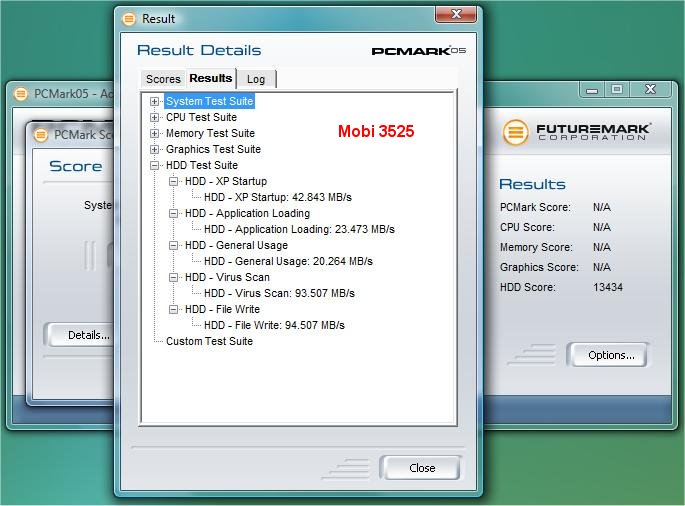
Task: Collapse the HDD - Application Loading node
Action: click(173, 214)
